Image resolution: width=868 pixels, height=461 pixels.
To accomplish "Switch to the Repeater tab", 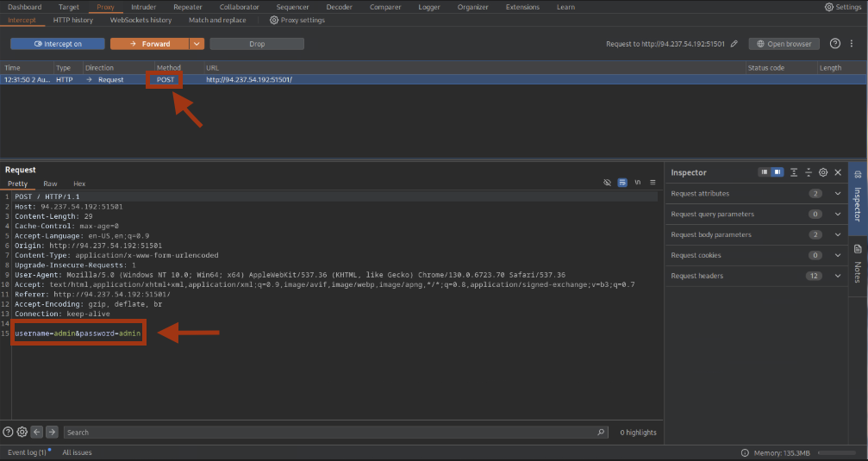I will pyautogui.click(x=188, y=7).
